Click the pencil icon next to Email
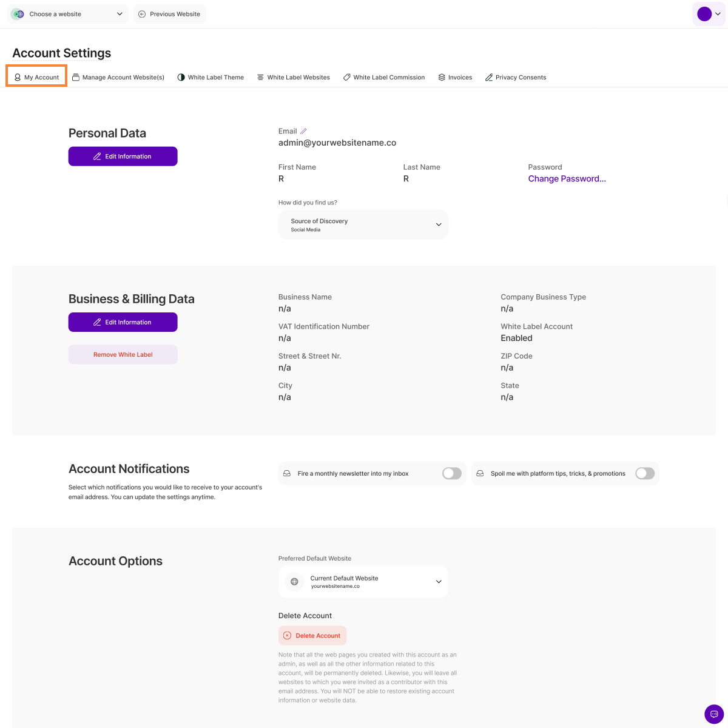The height and width of the screenshot is (728, 728). (303, 131)
